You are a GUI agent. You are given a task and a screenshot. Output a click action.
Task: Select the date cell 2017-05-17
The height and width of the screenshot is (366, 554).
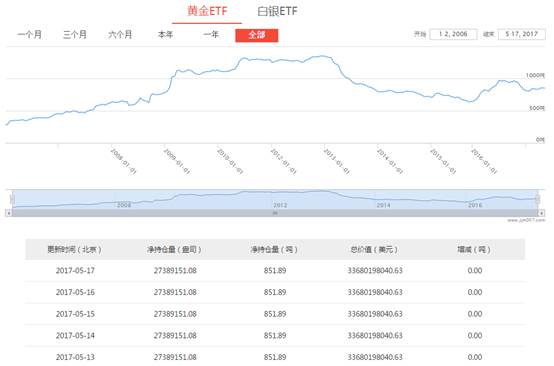pyautogui.click(x=75, y=271)
